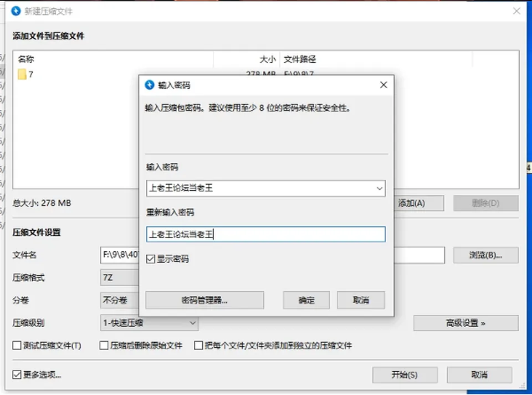
Task: Click the app logo in password dialog title bar
Action: pyautogui.click(x=150, y=85)
